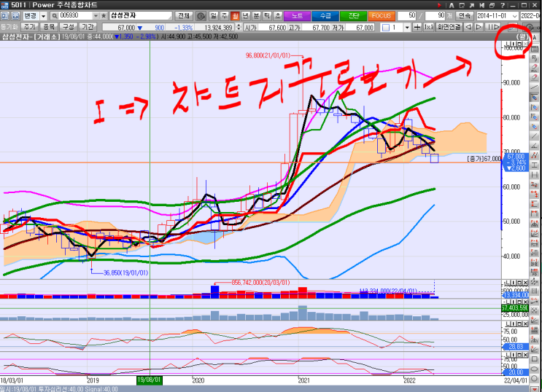
Task: Open the stock code 005930 dropdown
Action: [x=96, y=16]
